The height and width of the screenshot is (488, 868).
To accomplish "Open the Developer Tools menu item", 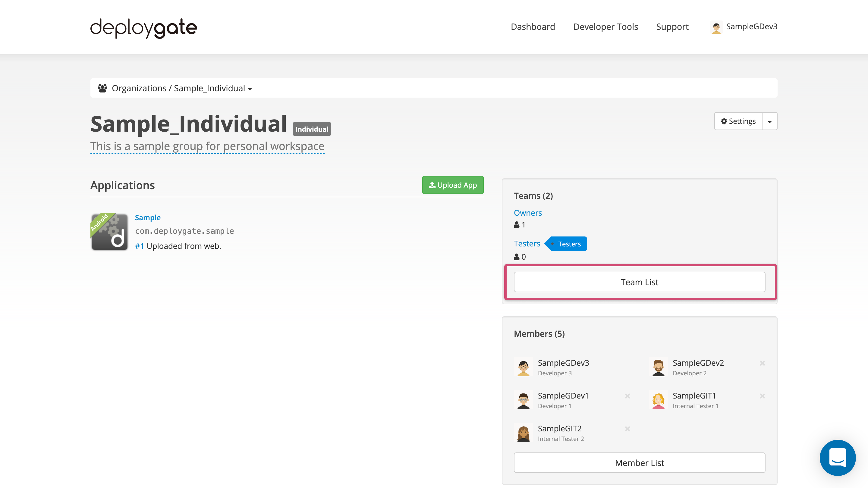I will point(605,27).
